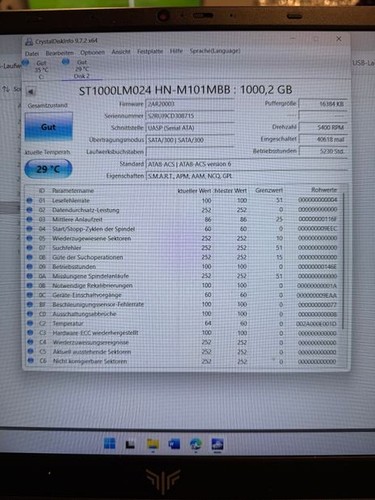This screenshot has height=500, width=375.
Task: Close the CrystalDiskInfo window
Action: 339,39
